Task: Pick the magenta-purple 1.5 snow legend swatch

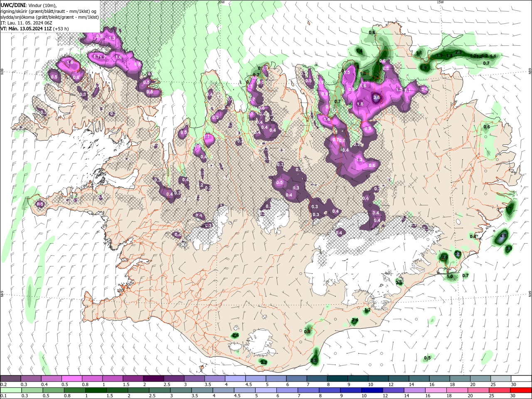Action: tap(133, 379)
